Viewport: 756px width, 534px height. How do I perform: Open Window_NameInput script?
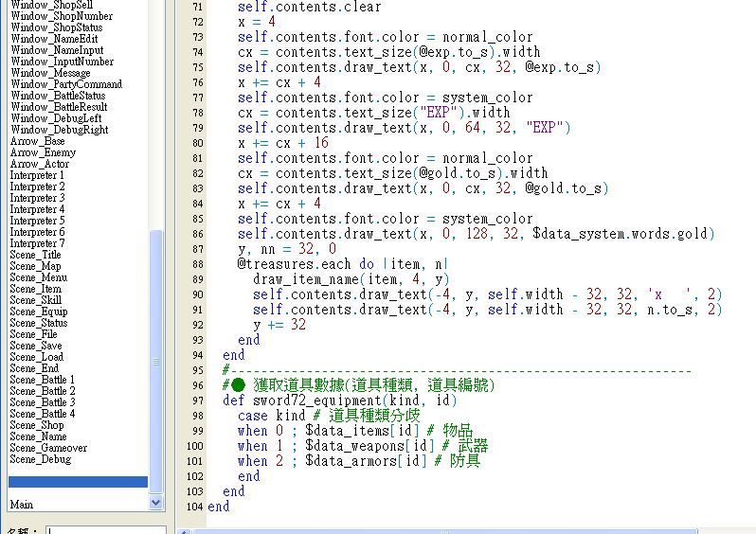pyautogui.click(x=57, y=50)
